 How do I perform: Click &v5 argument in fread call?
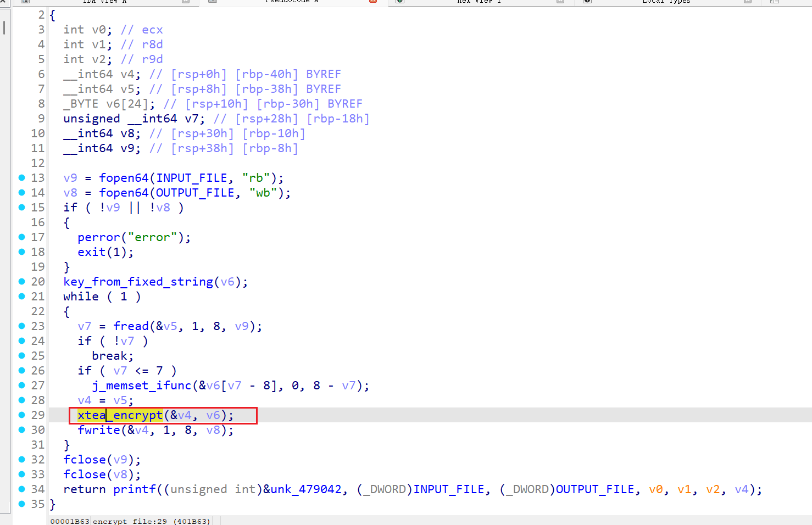[166, 326]
